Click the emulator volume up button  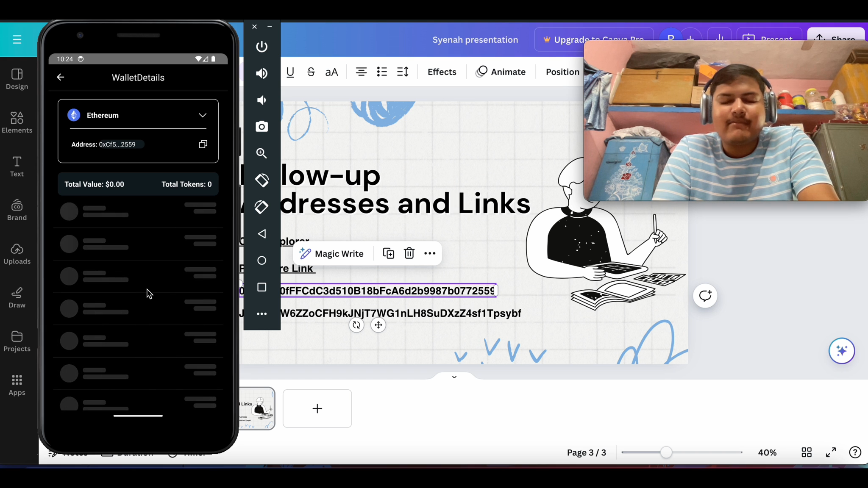tap(262, 73)
